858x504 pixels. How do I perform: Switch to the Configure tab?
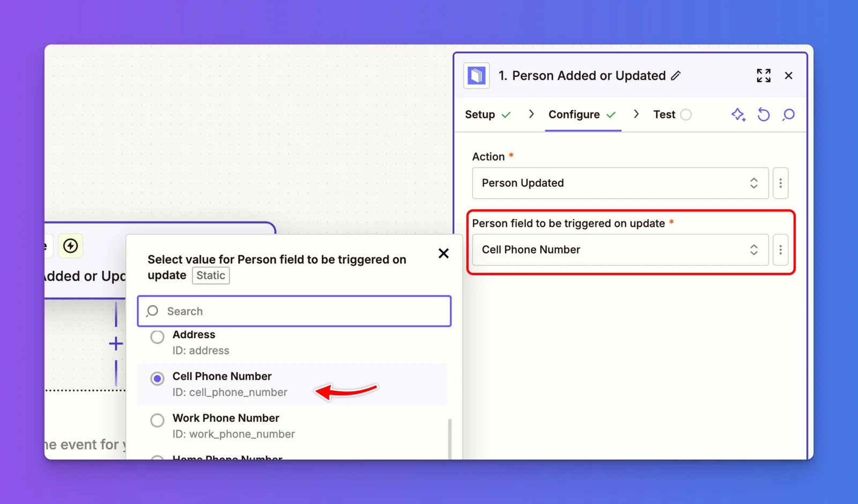582,115
